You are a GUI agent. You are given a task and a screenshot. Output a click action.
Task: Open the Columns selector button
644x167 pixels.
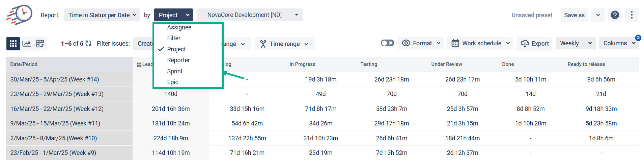coord(618,43)
